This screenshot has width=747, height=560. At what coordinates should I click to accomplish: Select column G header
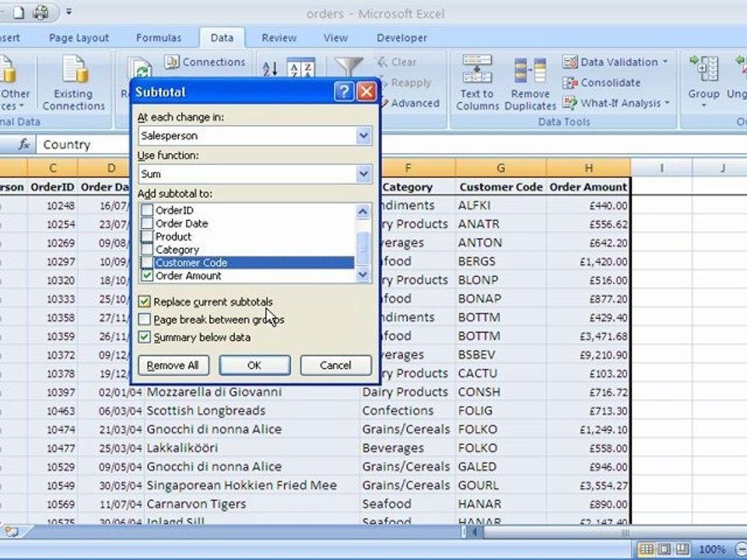500,168
